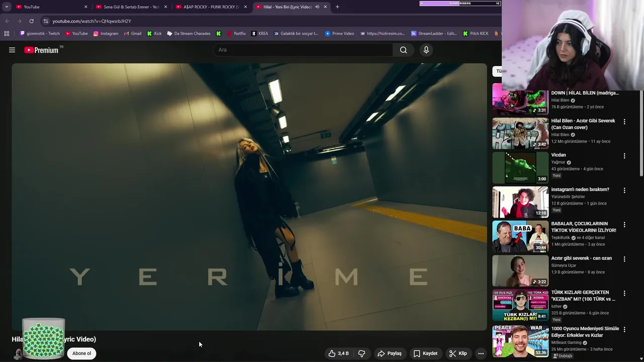Open the browser apps grid icon
This screenshot has height=362, width=644.
pyautogui.click(x=7, y=33)
